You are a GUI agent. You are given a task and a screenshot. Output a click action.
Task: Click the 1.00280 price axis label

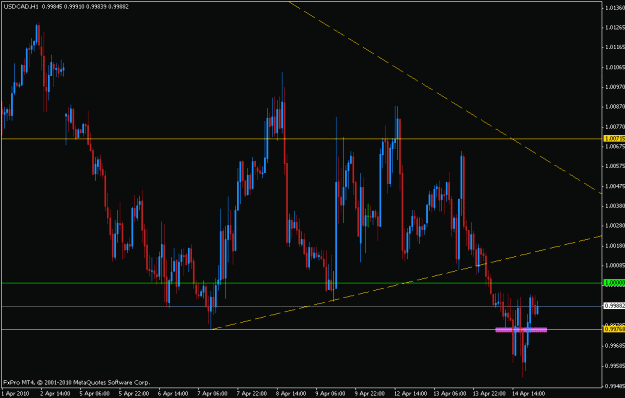point(615,225)
